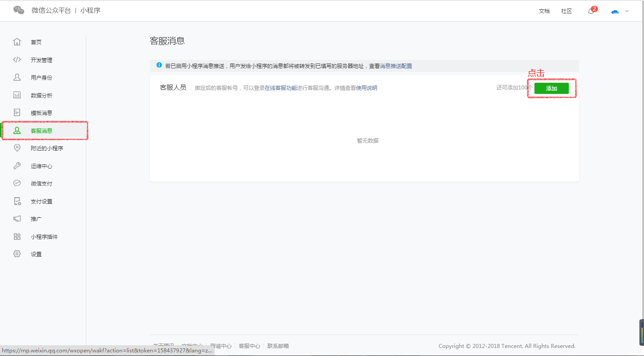Open the 消息推送配置 link

[x=395, y=66]
